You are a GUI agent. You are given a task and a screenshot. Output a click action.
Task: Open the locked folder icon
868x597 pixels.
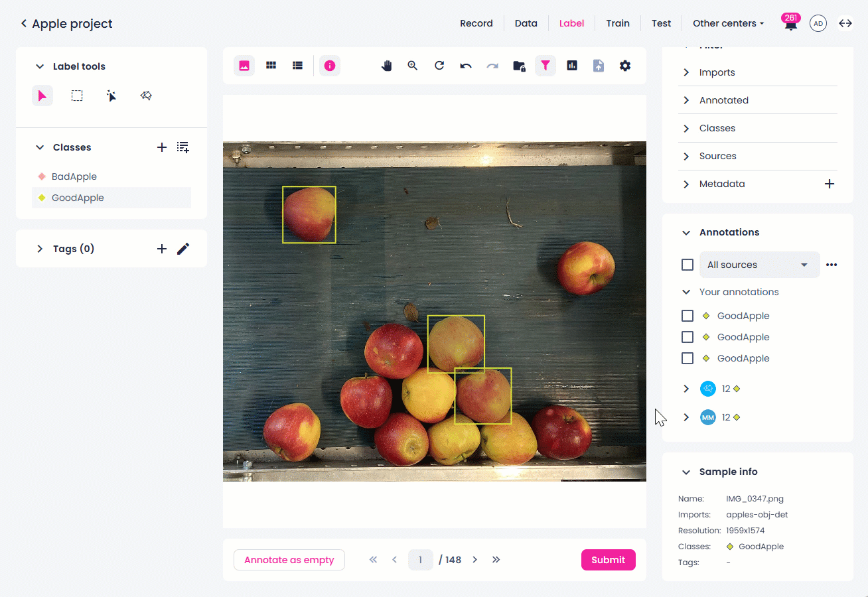coord(519,66)
